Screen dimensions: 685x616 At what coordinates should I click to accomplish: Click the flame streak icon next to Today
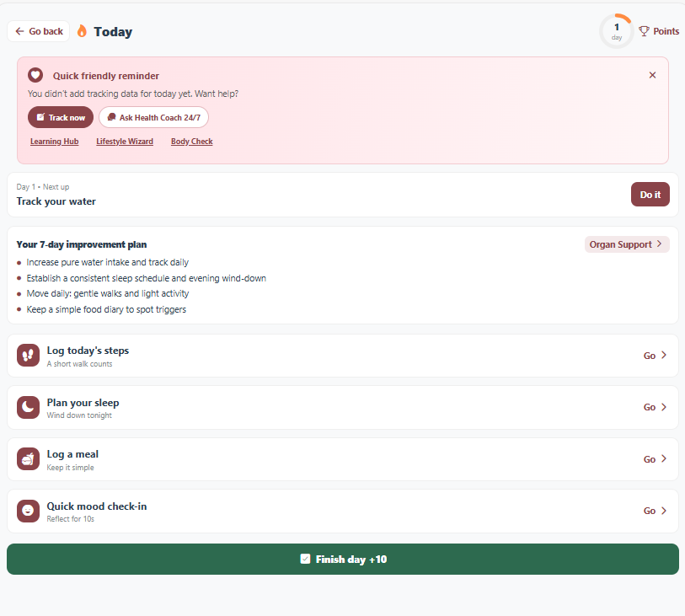82,31
